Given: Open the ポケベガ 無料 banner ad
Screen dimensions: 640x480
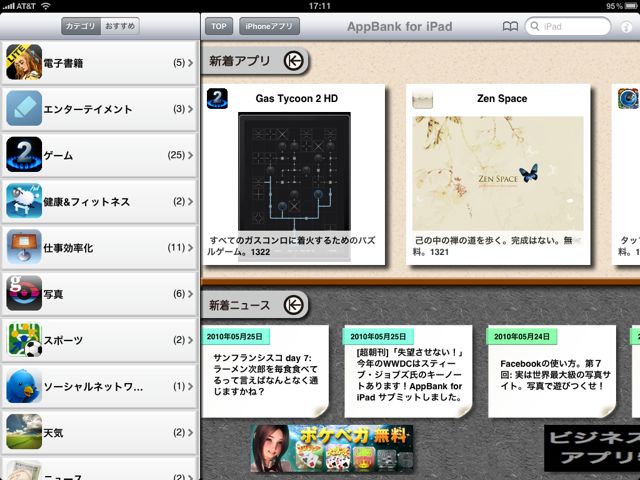Looking at the screenshot, I should click(331, 448).
